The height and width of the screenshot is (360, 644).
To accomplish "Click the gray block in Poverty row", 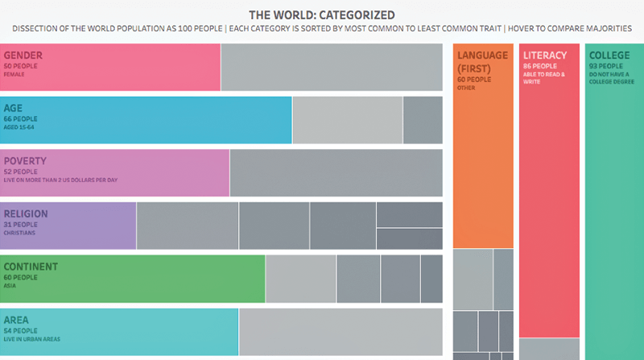I will (336, 172).
